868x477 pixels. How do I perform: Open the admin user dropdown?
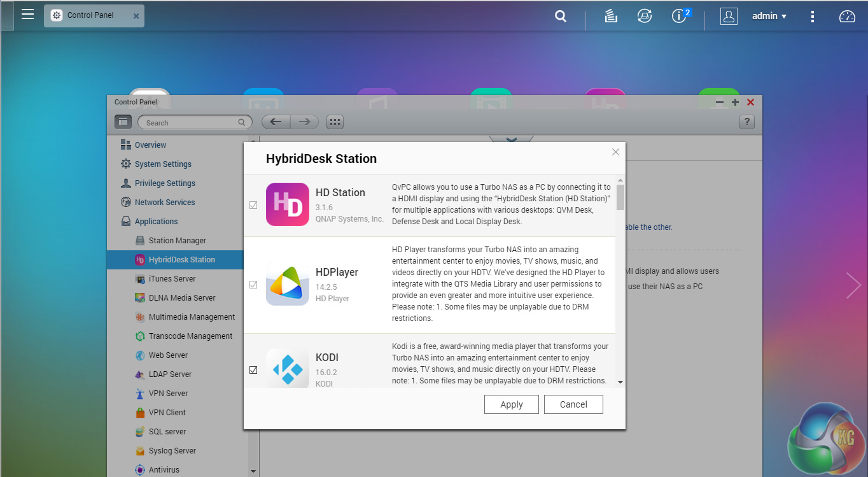click(769, 17)
